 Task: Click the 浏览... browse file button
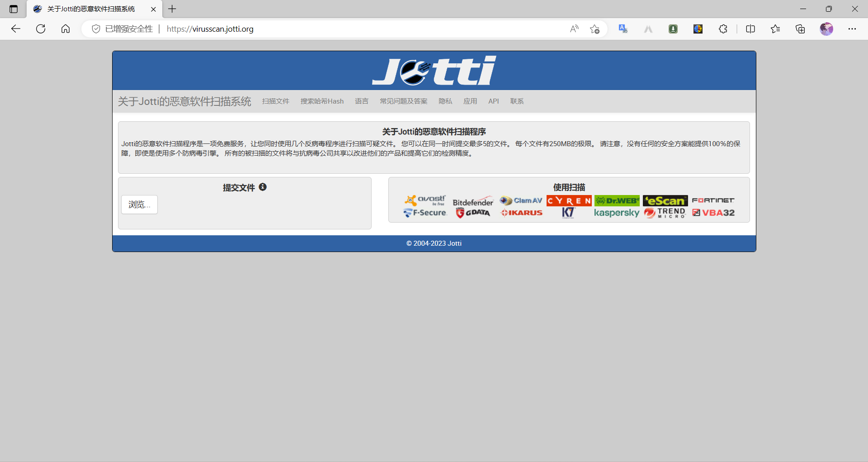139,205
